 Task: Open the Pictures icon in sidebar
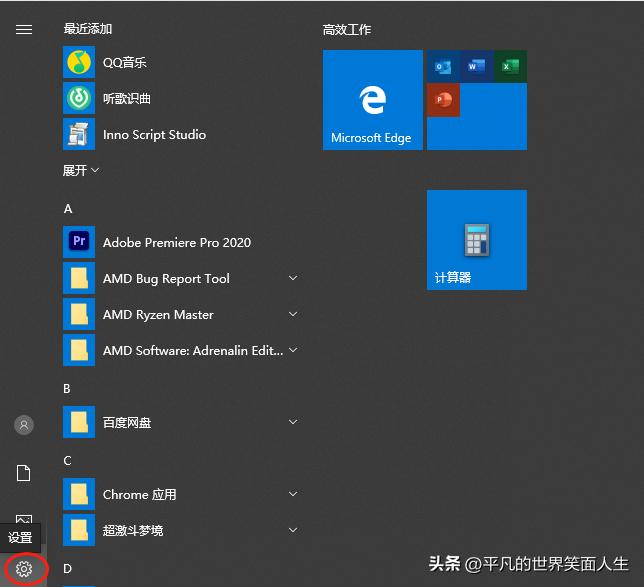pyautogui.click(x=24, y=519)
